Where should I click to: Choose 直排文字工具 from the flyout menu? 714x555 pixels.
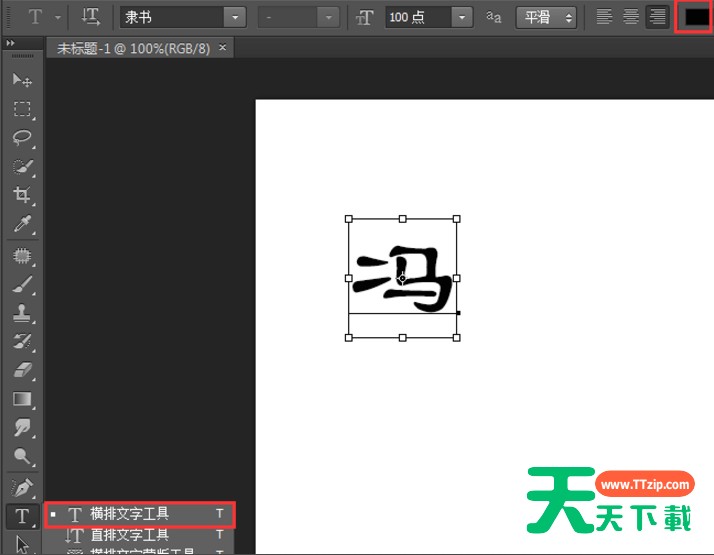(130, 536)
